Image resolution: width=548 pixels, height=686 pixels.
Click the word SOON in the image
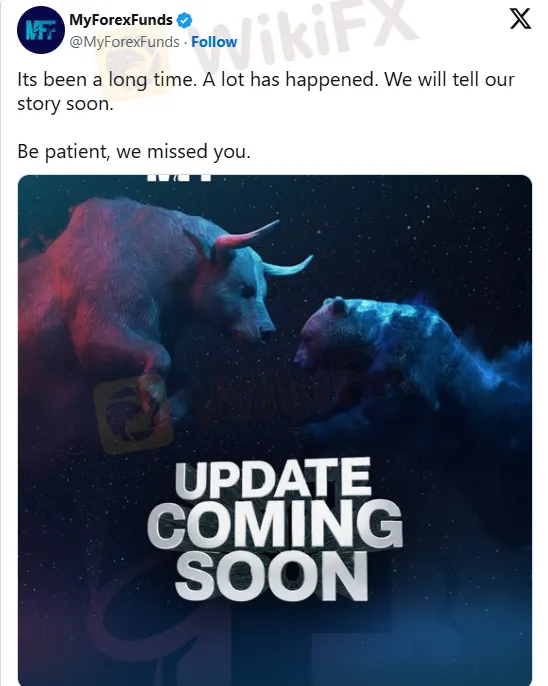(271, 575)
